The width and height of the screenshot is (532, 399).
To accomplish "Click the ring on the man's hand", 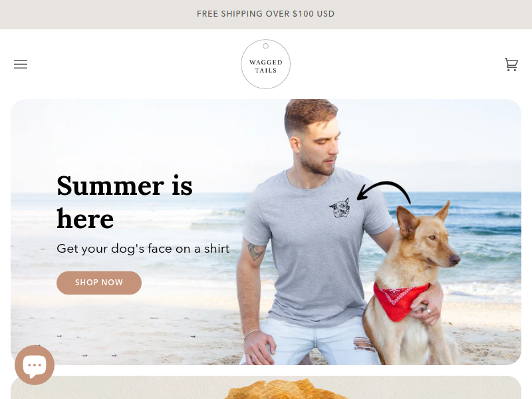I will [x=428, y=311].
